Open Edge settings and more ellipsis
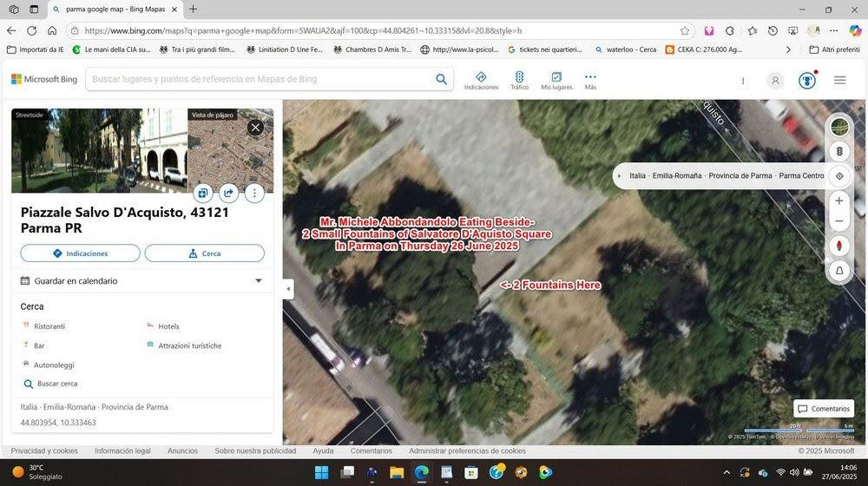 [833, 30]
